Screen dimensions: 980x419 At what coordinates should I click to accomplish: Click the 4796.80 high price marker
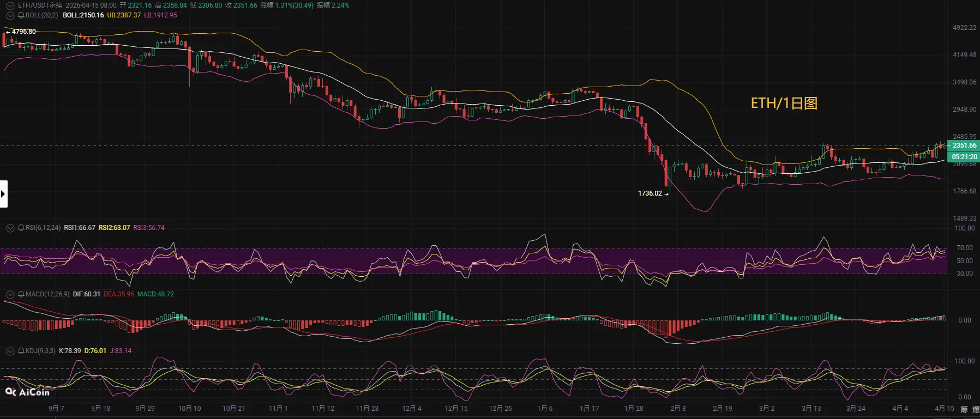tap(24, 32)
